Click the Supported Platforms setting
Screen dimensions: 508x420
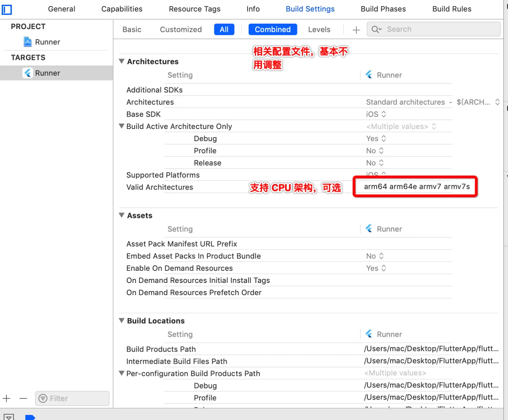click(163, 175)
